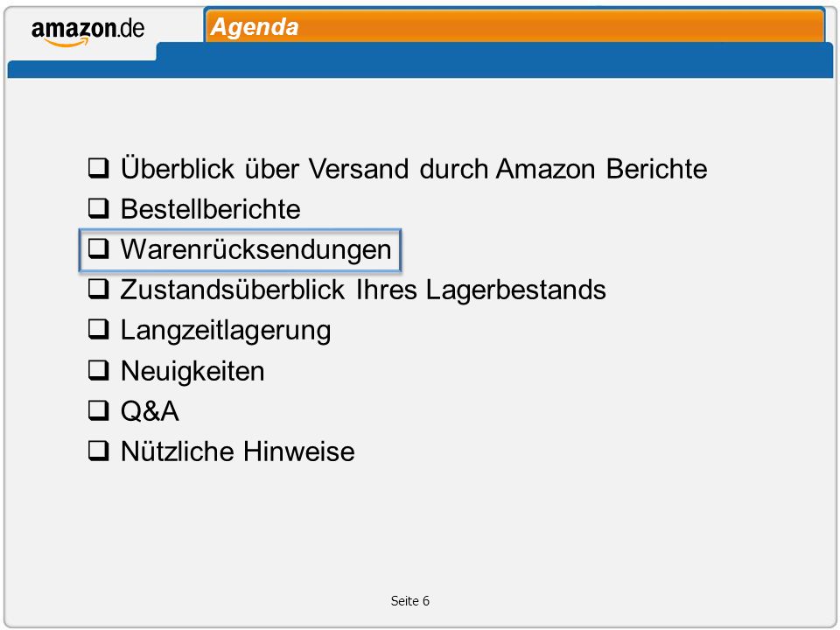Mark the Q&A checkbox
Image resolution: width=840 pixels, height=630 pixels.
pos(99,410)
